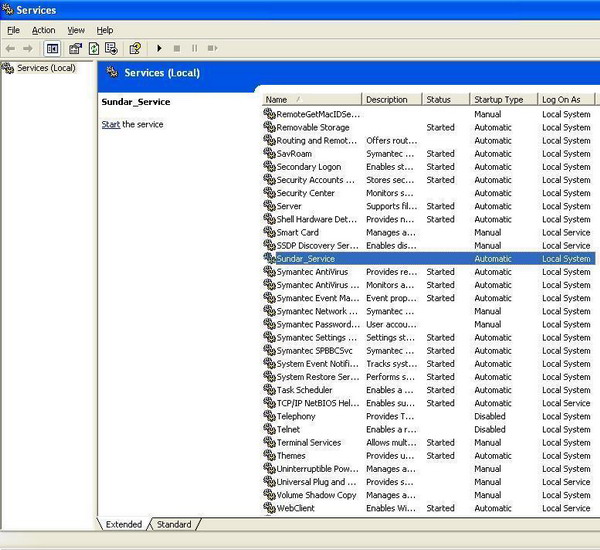Screen dimensions: 600x550
Task: Sort by the Status column header
Action: pyautogui.click(x=446, y=100)
